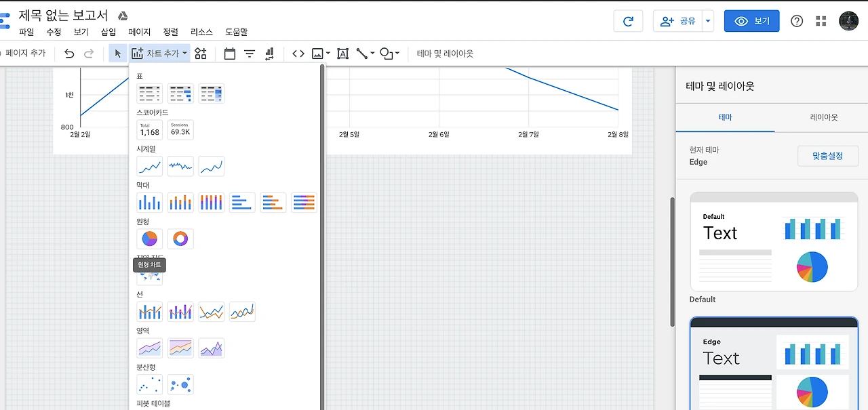Click the 공유 share button
Image resolution: width=868 pixels, height=410 pixels.
coord(678,21)
